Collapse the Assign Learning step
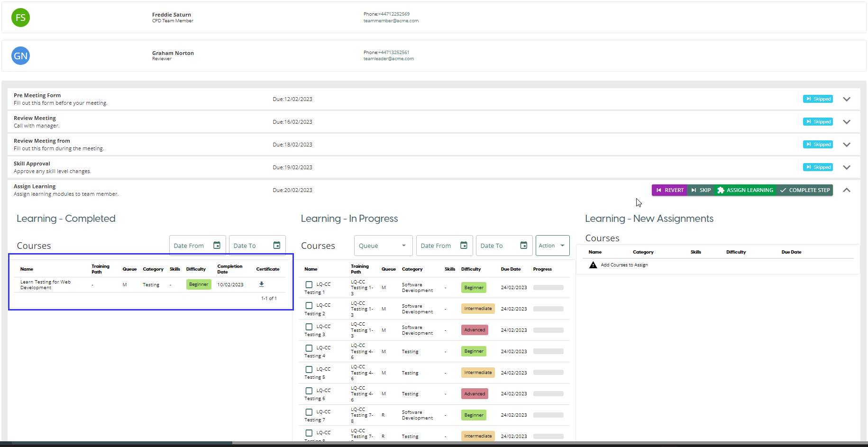This screenshot has height=447, width=868. click(x=847, y=190)
